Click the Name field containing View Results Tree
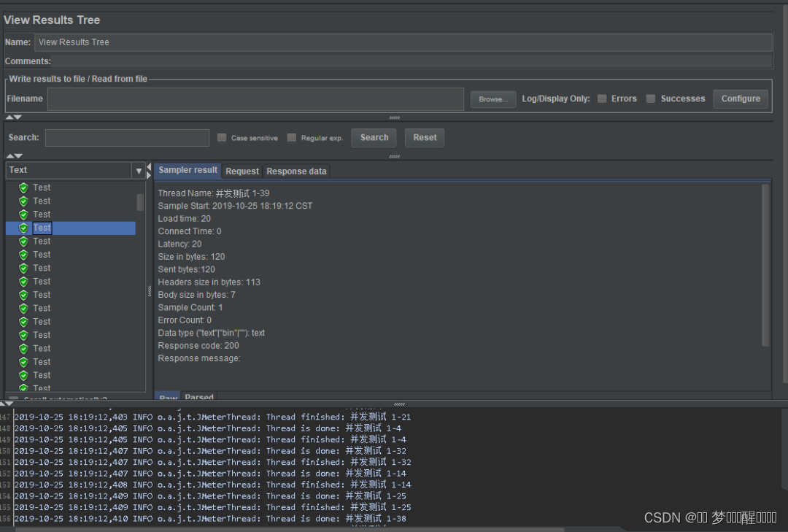The image size is (788, 532). (x=403, y=42)
